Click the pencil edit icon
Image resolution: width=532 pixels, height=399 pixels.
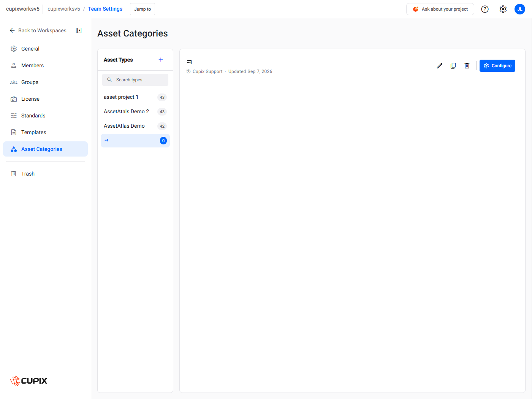click(x=440, y=66)
